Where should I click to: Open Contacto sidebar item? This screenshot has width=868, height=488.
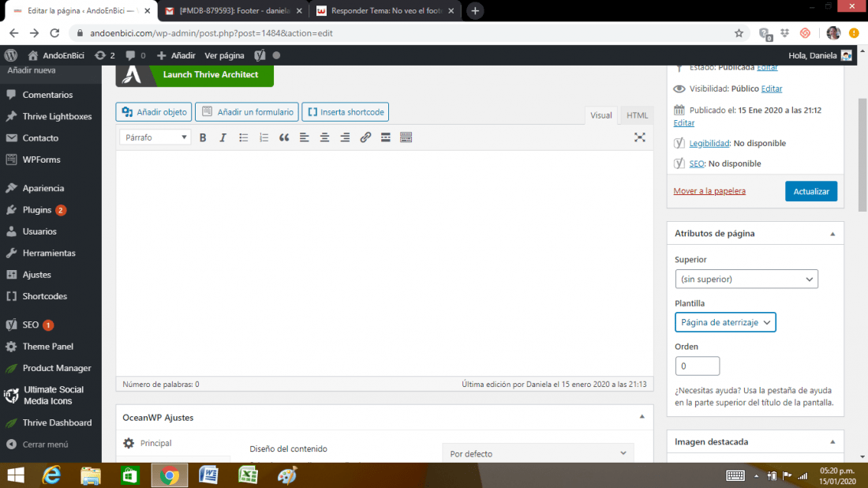[40, 138]
